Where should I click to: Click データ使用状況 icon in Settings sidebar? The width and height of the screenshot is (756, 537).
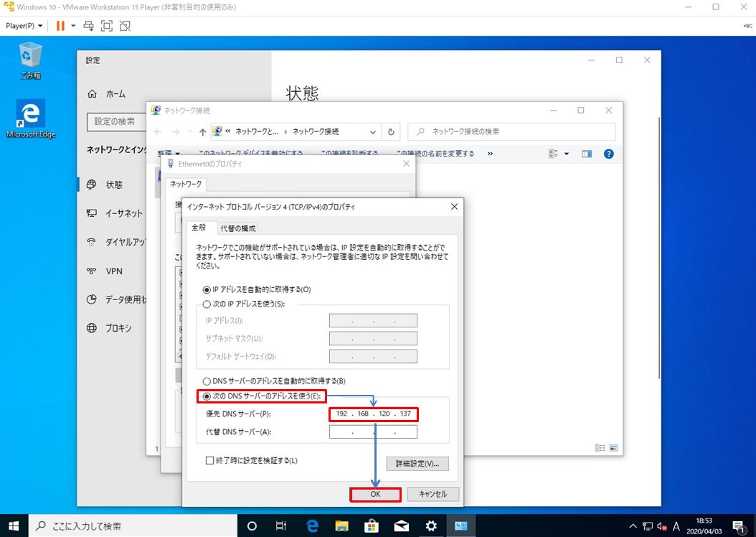91,299
